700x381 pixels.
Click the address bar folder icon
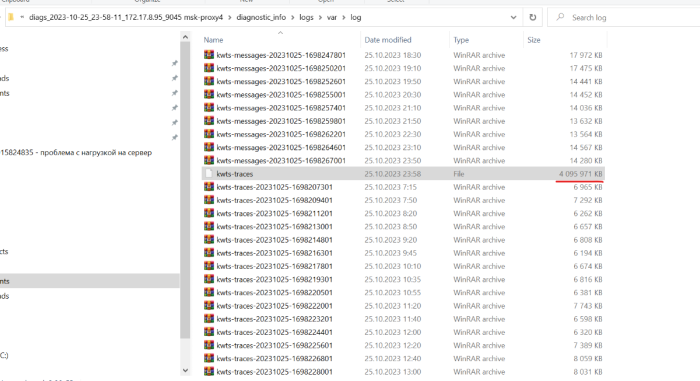11,17
